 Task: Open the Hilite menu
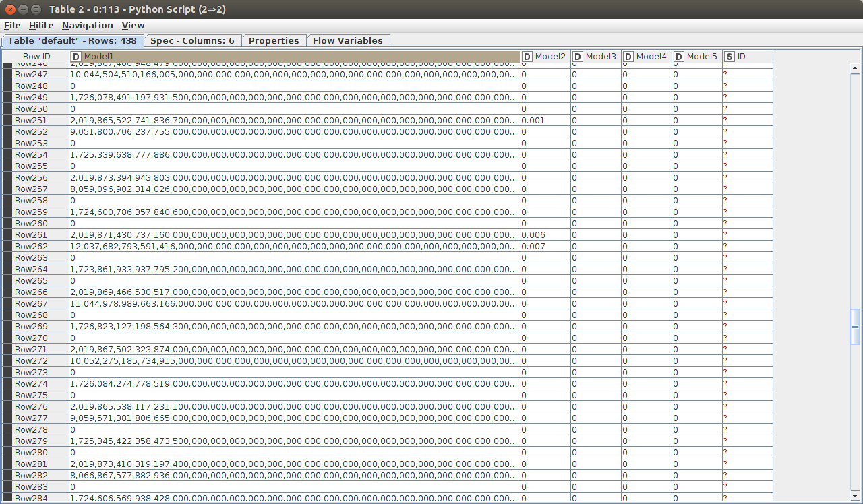(x=41, y=25)
